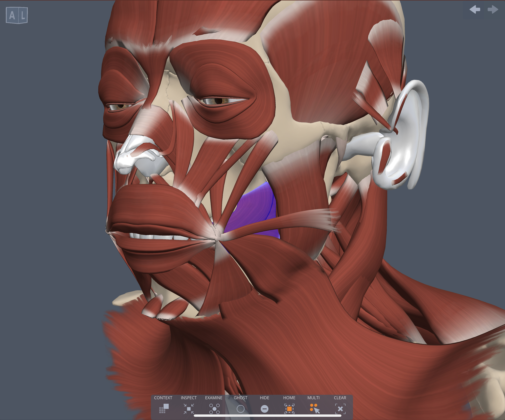
Task: Activate the EXAMINE tool icon
Action: (214, 409)
